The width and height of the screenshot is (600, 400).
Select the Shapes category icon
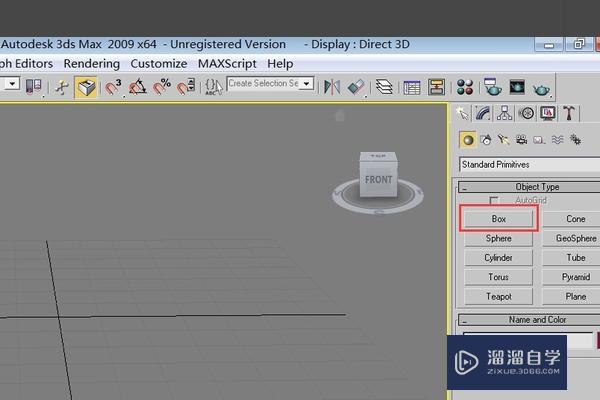point(486,140)
